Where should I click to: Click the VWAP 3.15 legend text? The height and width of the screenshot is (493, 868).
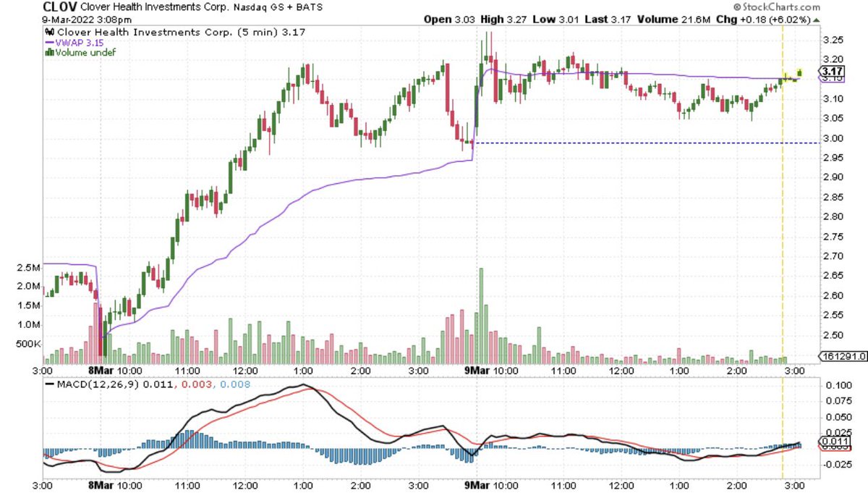(x=81, y=42)
